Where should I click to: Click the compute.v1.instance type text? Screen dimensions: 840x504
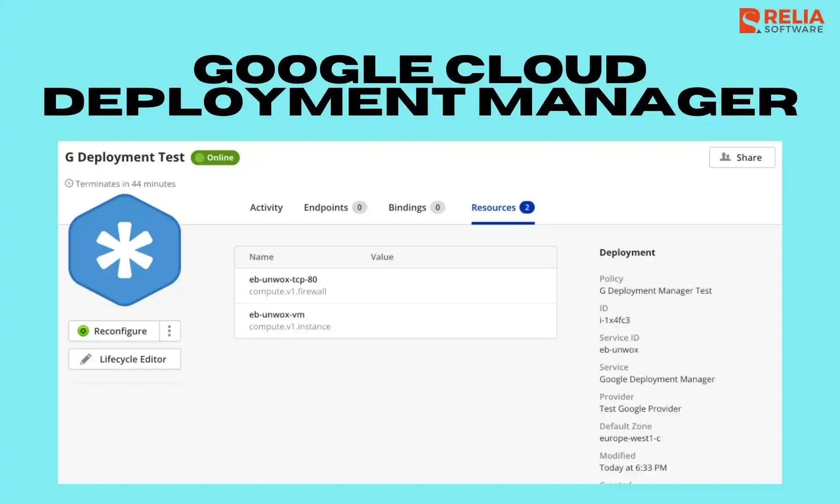290,327
